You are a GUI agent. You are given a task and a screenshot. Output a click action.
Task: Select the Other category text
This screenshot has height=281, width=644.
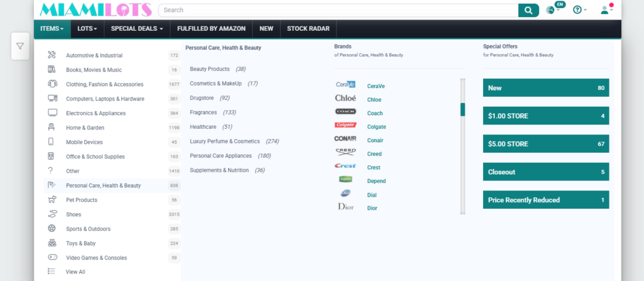point(73,171)
